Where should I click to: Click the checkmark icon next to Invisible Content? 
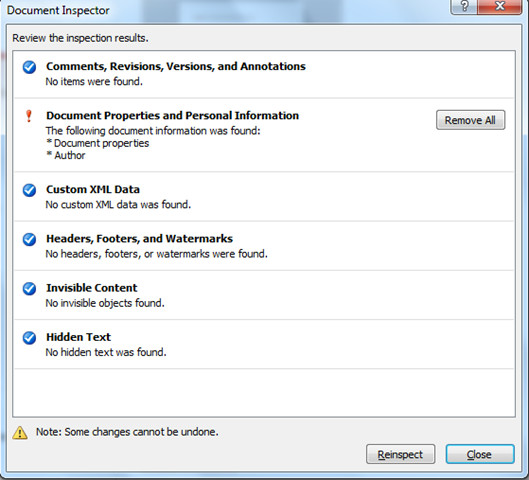pyautogui.click(x=29, y=289)
